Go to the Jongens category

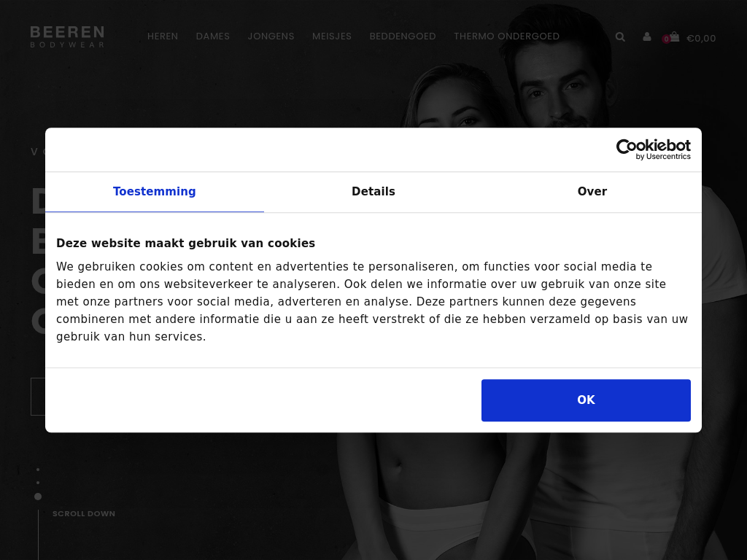pos(271,36)
